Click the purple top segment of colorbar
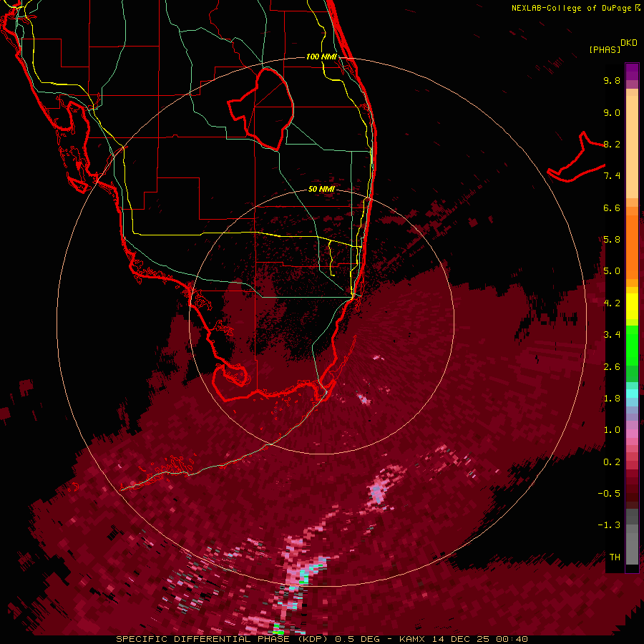The width and height of the screenshot is (644, 644). pyautogui.click(x=632, y=72)
